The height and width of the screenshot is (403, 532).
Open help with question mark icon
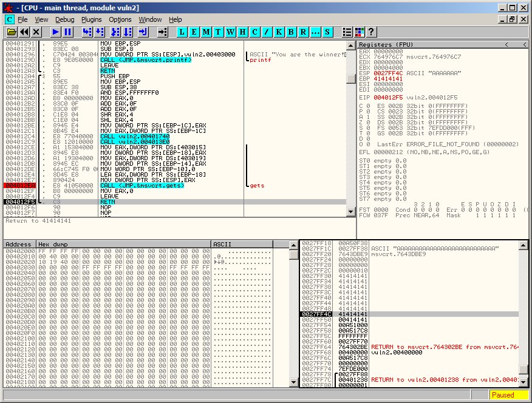pos(372,32)
